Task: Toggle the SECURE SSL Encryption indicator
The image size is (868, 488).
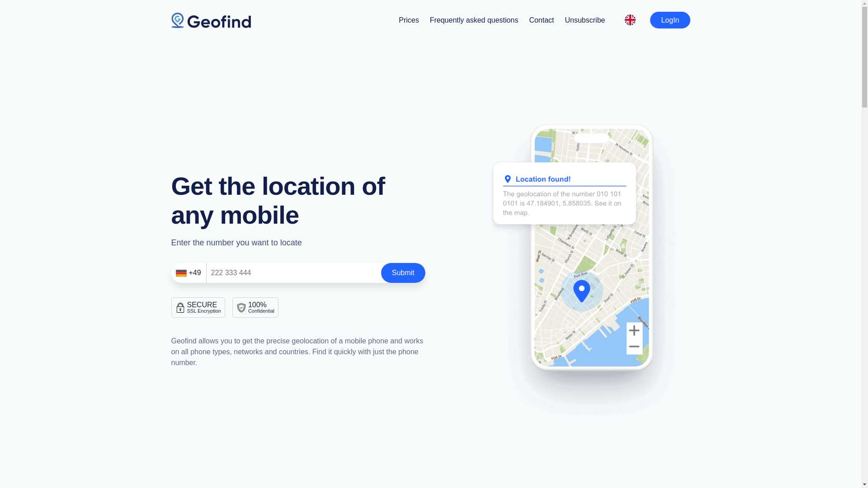Action: 198,307
